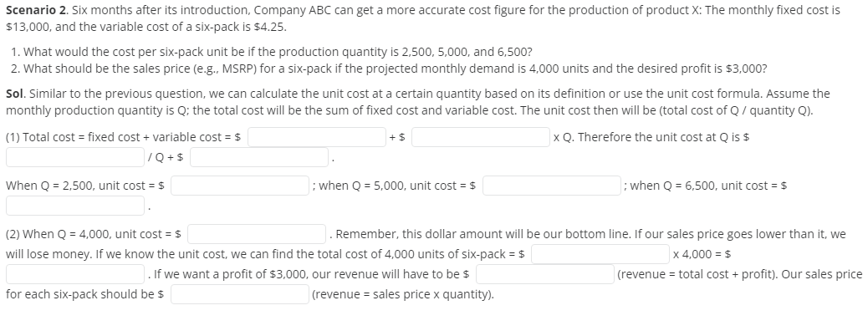Screen dimensions: 868x336
Task: Click the input box following '/ Q + $'
Action: 259,157
